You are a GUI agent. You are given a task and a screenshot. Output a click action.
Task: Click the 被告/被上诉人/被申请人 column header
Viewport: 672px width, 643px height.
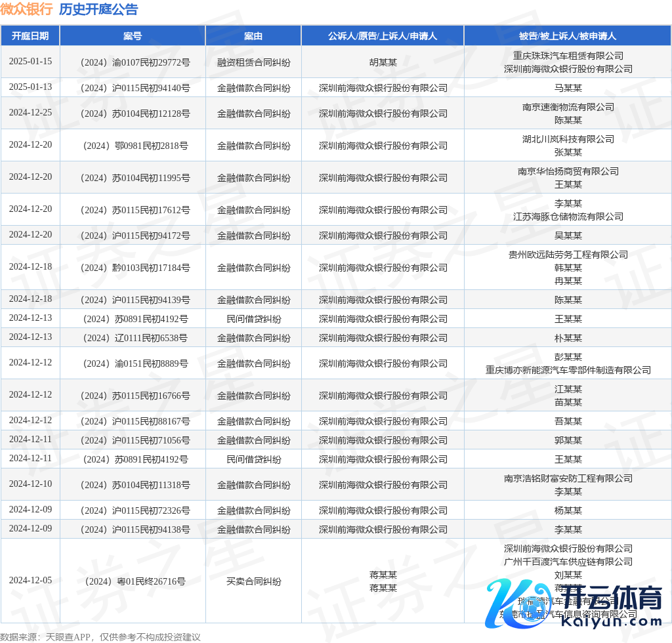tap(568, 36)
